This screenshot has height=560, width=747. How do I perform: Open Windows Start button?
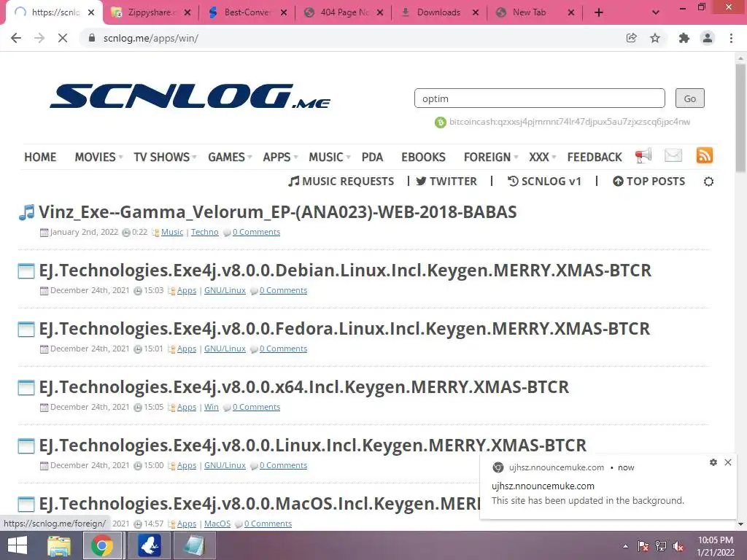click(18, 545)
